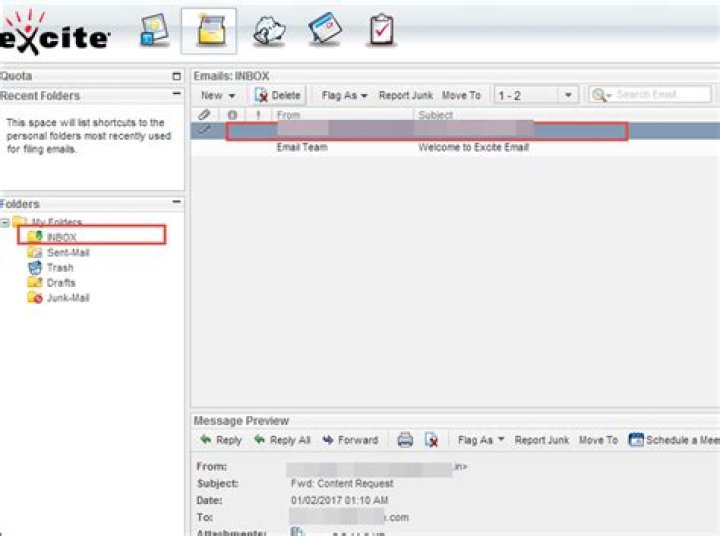Image resolution: width=720 pixels, height=536 pixels.
Task: Collapse the My Folders tree node
Action: tap(6, 222)
